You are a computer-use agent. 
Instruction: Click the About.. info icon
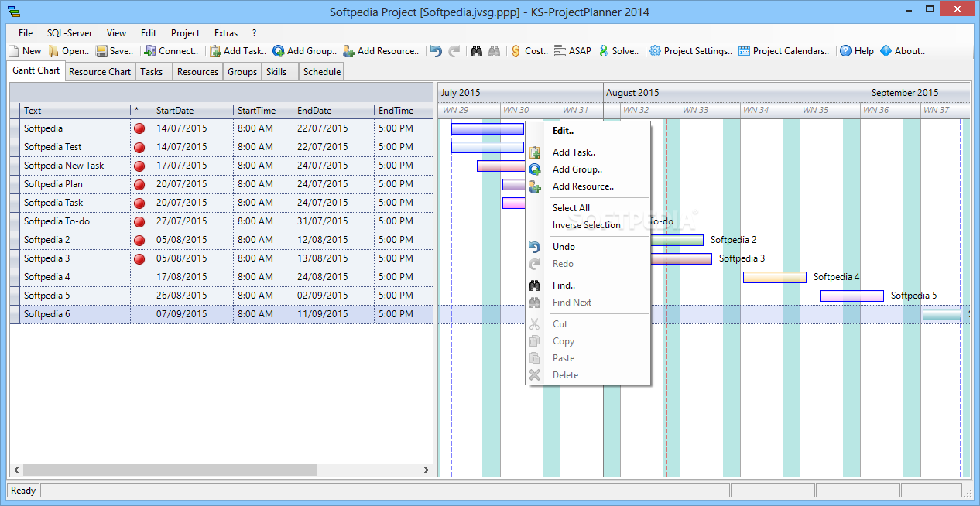tap(886, 51)
